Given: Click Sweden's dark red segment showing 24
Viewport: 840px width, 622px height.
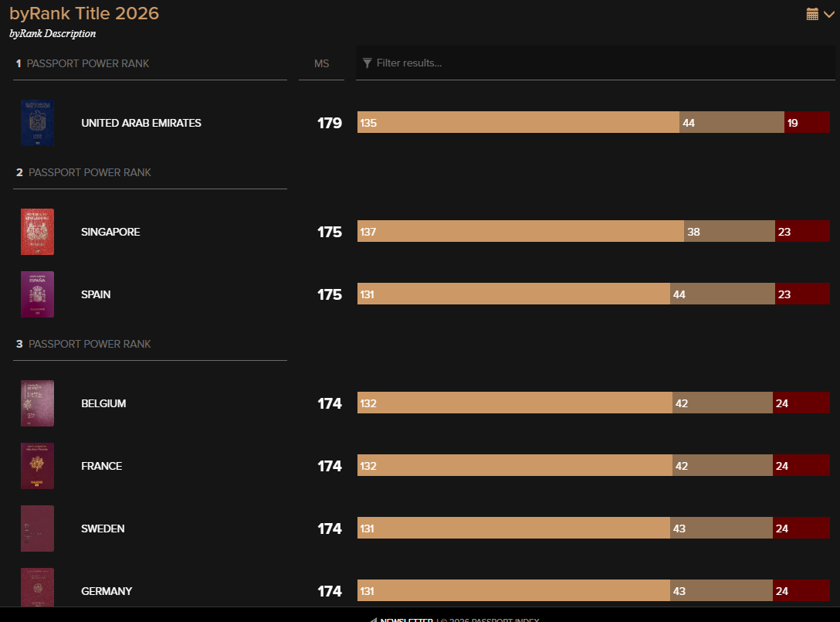Looking at the screenshot, I should click(x=801, y=528).
